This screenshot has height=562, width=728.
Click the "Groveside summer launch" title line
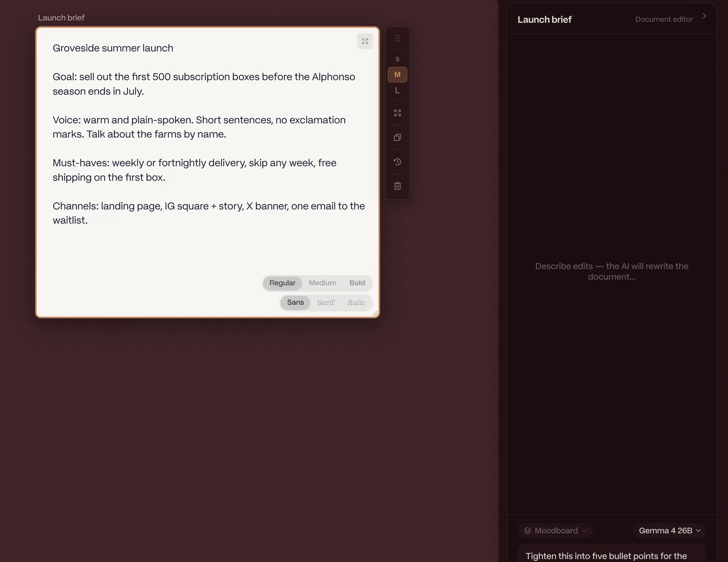coord(113,48)
